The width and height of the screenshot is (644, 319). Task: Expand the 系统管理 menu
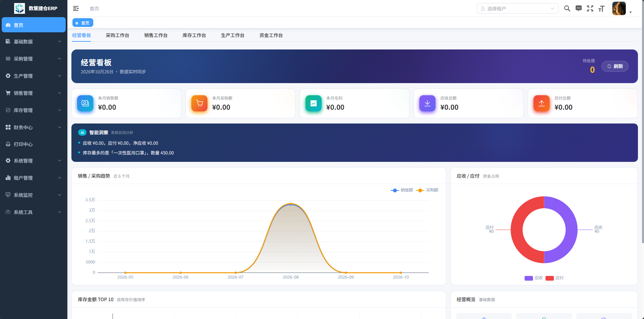34,161
